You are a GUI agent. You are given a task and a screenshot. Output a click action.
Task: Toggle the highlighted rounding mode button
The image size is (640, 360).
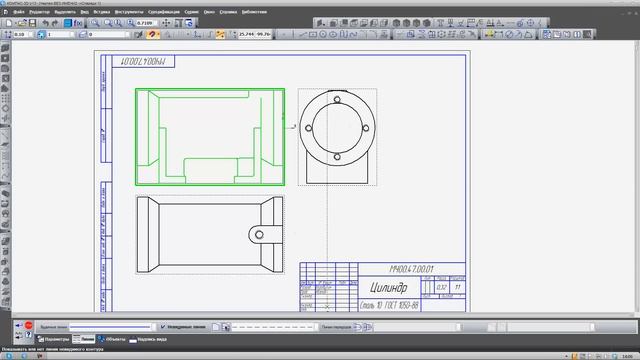tap(220, 35)
